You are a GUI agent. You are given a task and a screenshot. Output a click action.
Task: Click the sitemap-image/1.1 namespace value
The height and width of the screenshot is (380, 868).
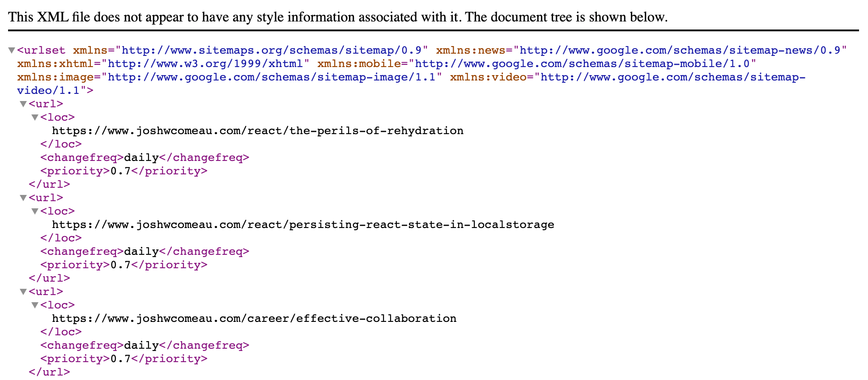(x=272, y=77)
